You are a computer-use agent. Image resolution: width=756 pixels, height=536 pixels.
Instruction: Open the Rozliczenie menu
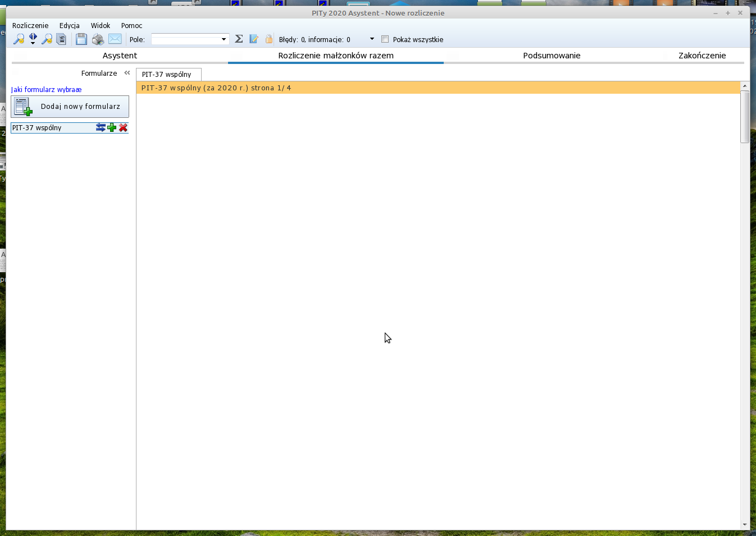tap(30, 26)
